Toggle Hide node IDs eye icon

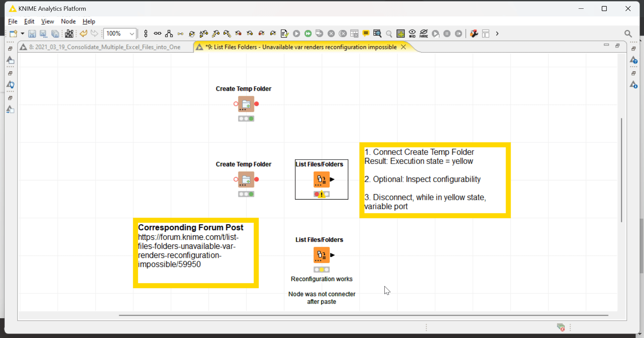[412, 34]
